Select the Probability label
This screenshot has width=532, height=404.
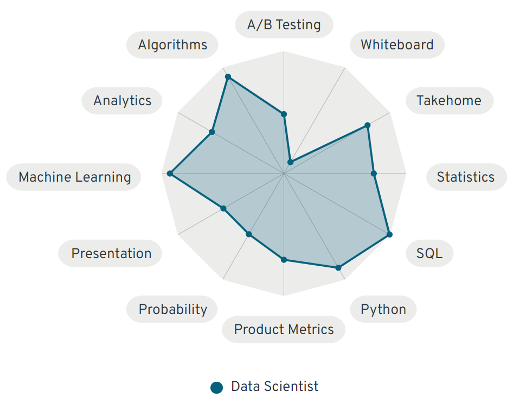click(x=172, y=310)
